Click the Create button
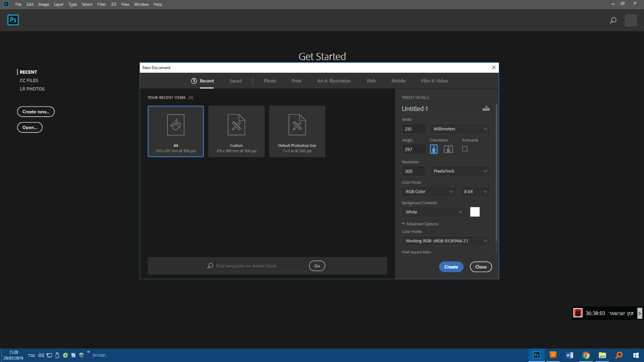The width and height of the screenshot is (644, 362). [x=451, y=267]
